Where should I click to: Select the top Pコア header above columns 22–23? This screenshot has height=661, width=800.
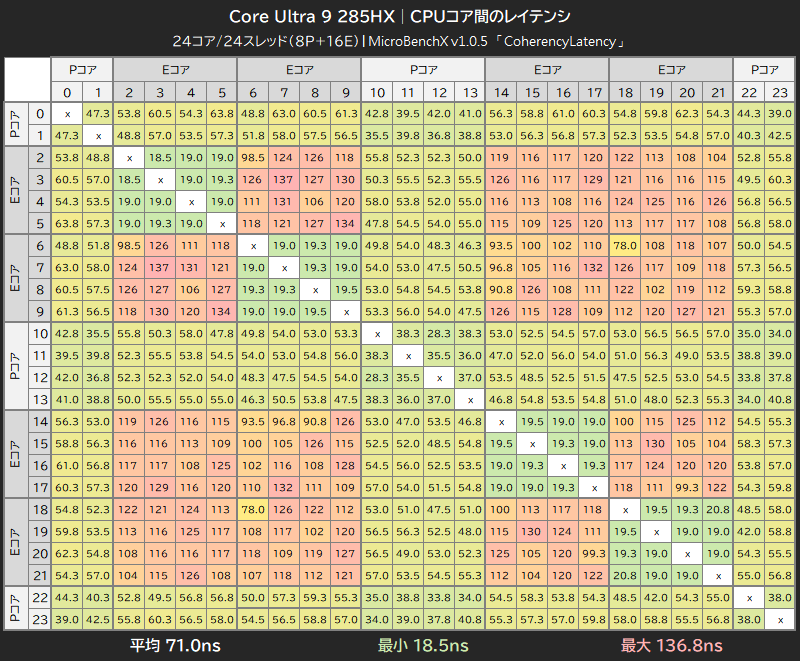[x=763, y=70]
